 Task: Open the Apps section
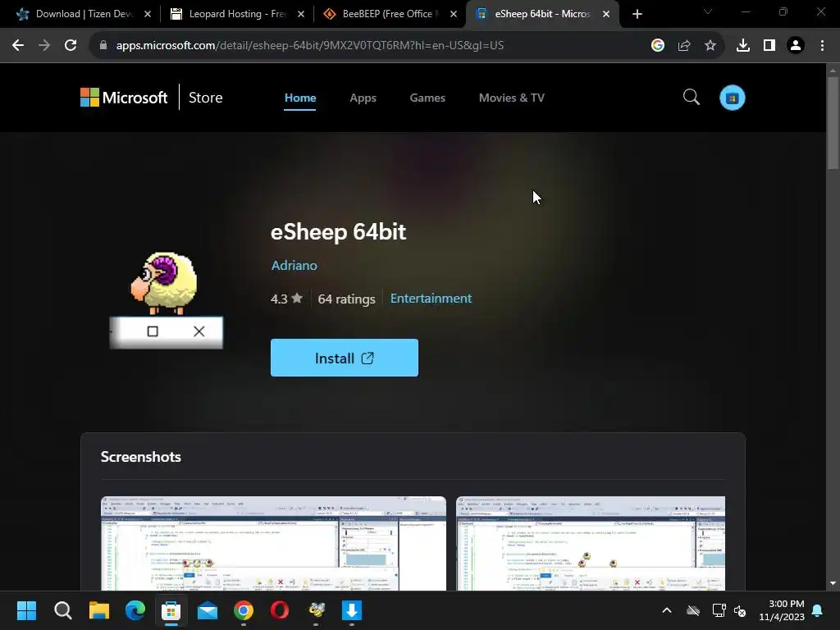(x=363, y=98)
